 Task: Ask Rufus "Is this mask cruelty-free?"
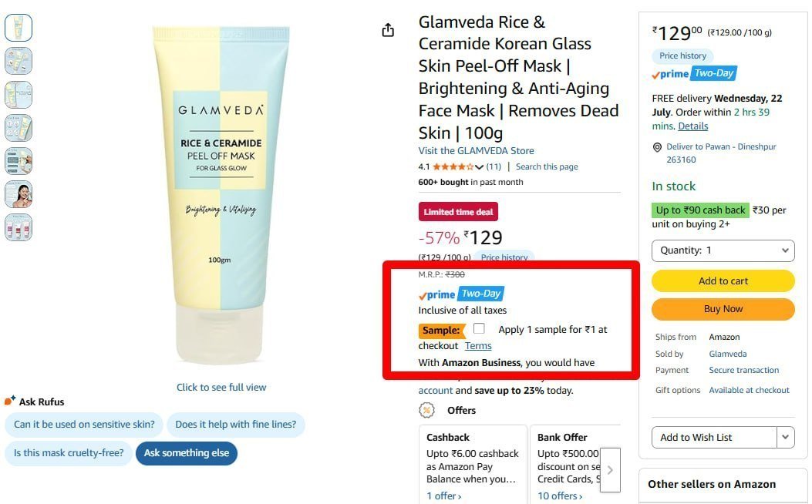69,453
